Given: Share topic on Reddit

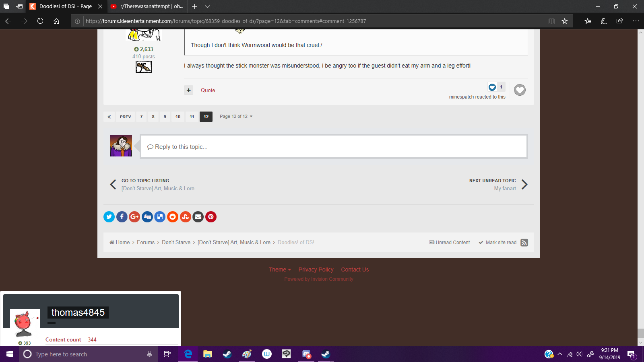Looking at the screenshot, I should [173, 217].
